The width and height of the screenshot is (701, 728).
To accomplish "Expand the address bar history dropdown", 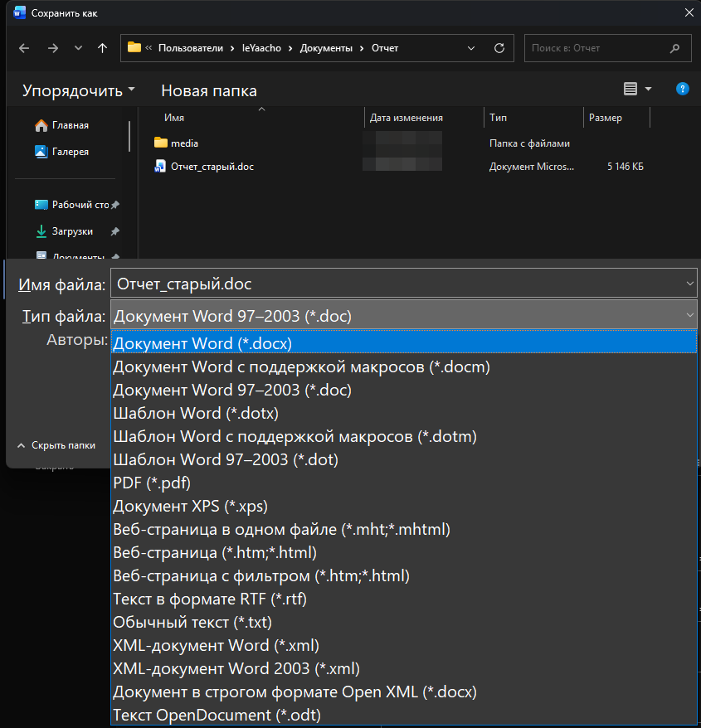I will click(471, 48).
